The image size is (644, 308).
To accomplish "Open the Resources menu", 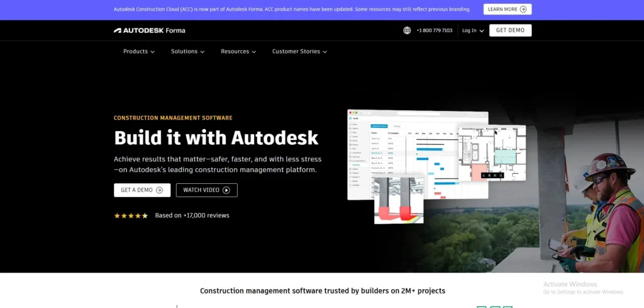I will coord(238,52).
